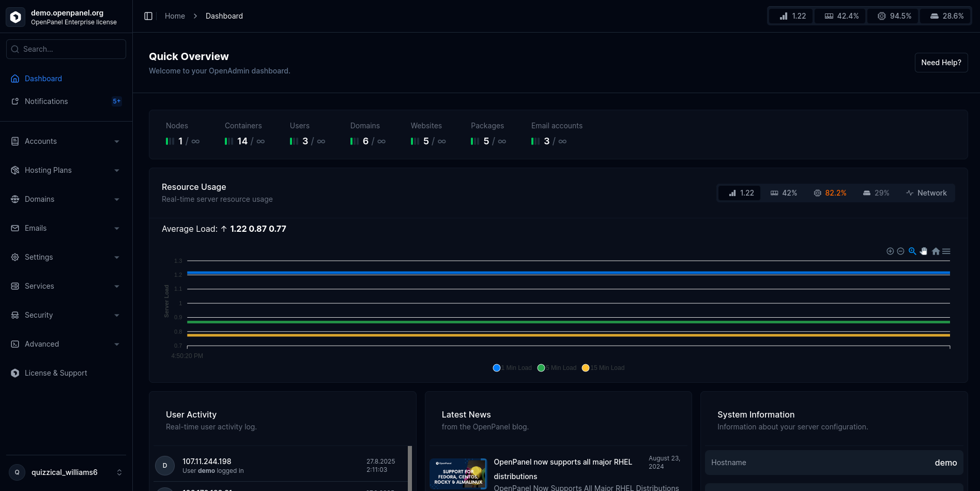Click the Need Help? button
Screen dimensions: 980x491
click(941, 63)
